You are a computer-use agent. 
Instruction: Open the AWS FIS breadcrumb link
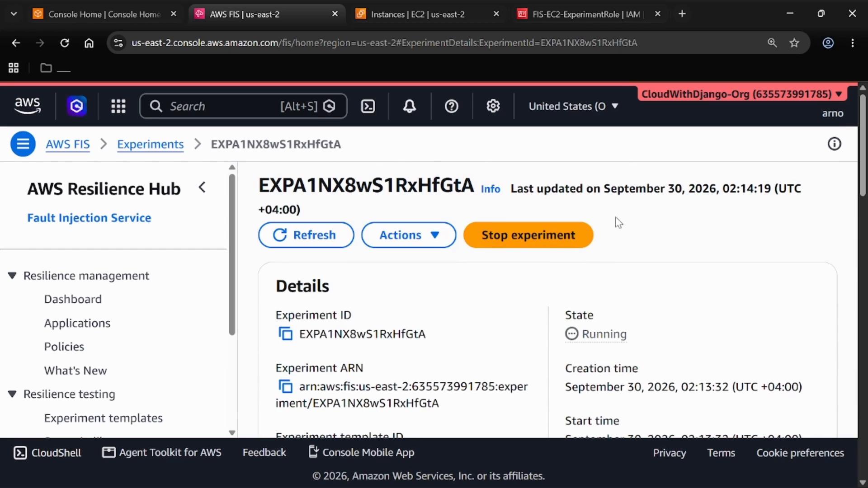point(68,144)
